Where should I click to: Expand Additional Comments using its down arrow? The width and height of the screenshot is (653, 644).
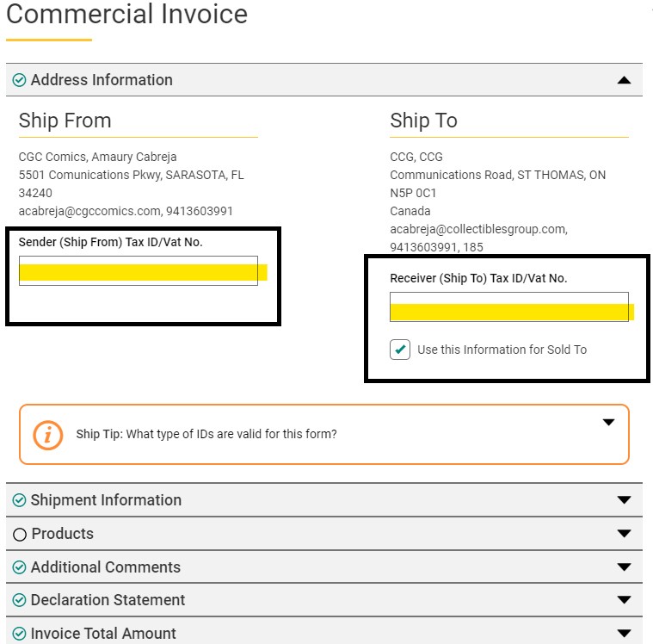[624, 567]
